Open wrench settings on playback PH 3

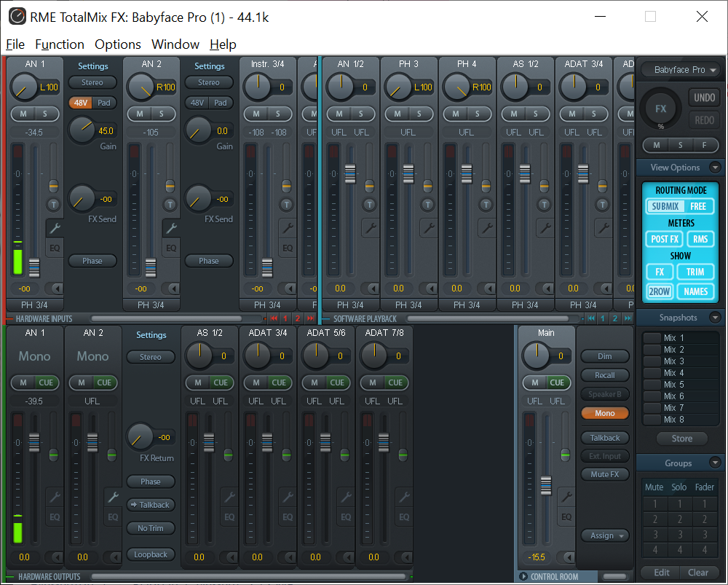pyautogui.click(x=429, y=228)
